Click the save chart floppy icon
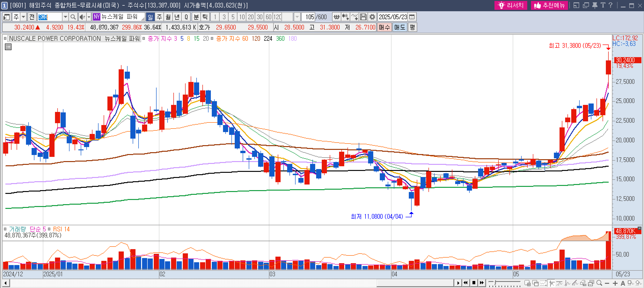This screenshot has width=644, height=288. tap(363, 17)
